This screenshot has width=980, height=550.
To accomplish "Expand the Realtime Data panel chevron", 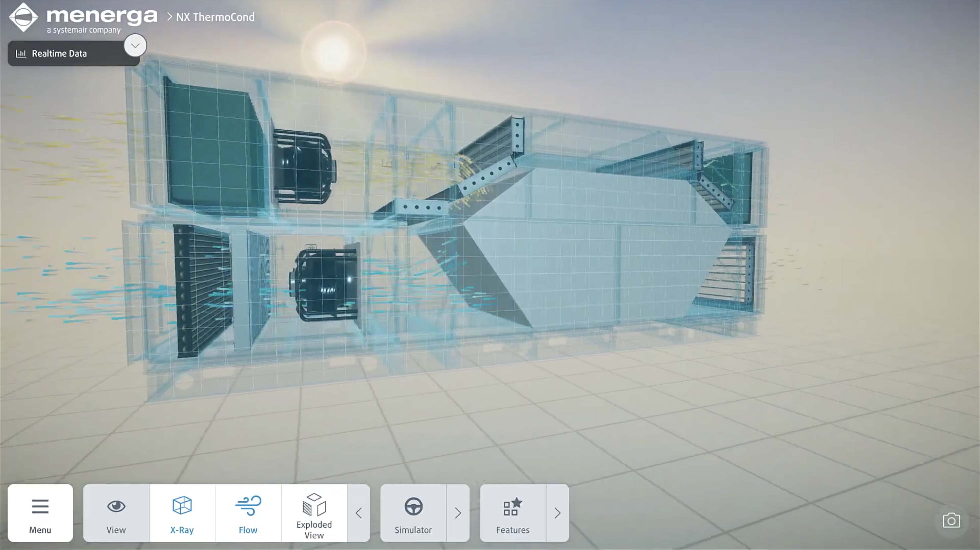I will point(135,45).
